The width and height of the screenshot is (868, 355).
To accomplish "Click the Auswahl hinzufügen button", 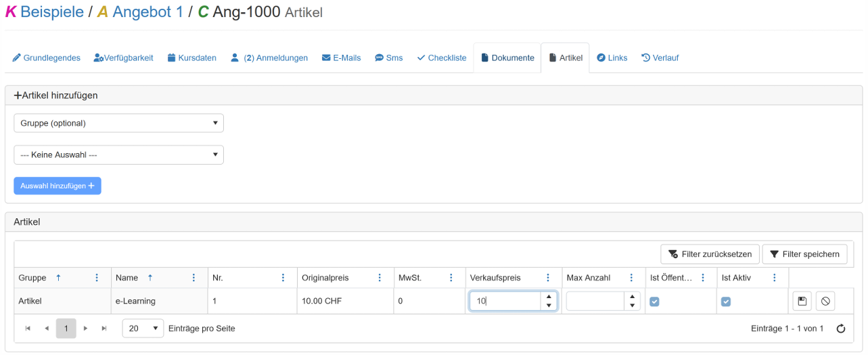I will click(x=58, y=186).
